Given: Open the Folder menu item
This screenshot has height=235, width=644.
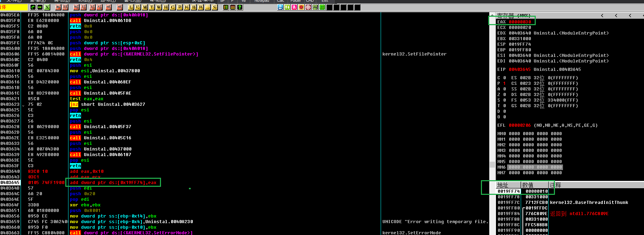Looking at the screenshot, I should [x=295, y=1].
